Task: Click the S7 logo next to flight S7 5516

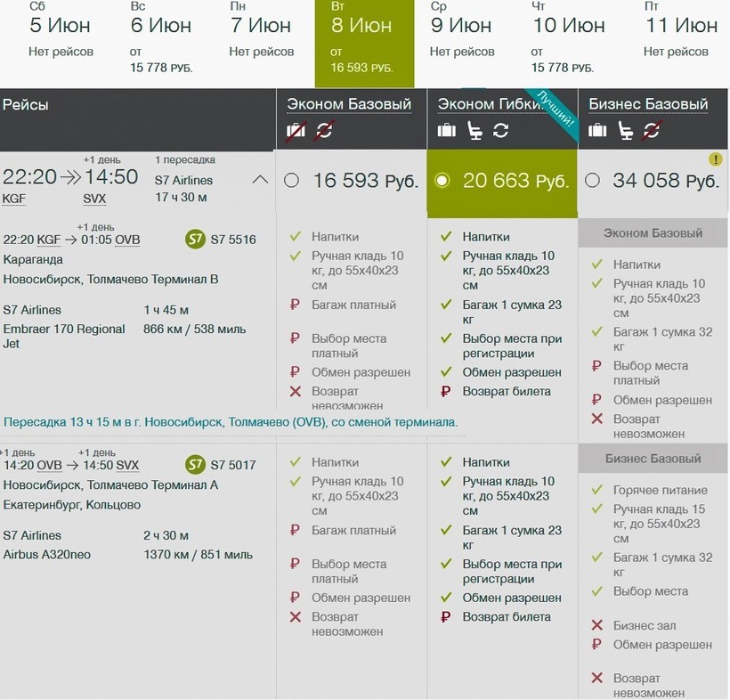Action: point(195,240)
